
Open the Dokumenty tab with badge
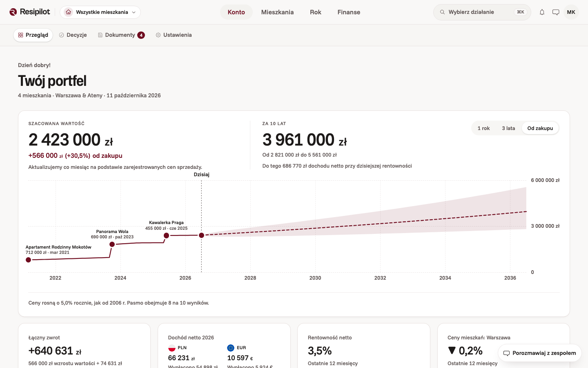(121, 35)
